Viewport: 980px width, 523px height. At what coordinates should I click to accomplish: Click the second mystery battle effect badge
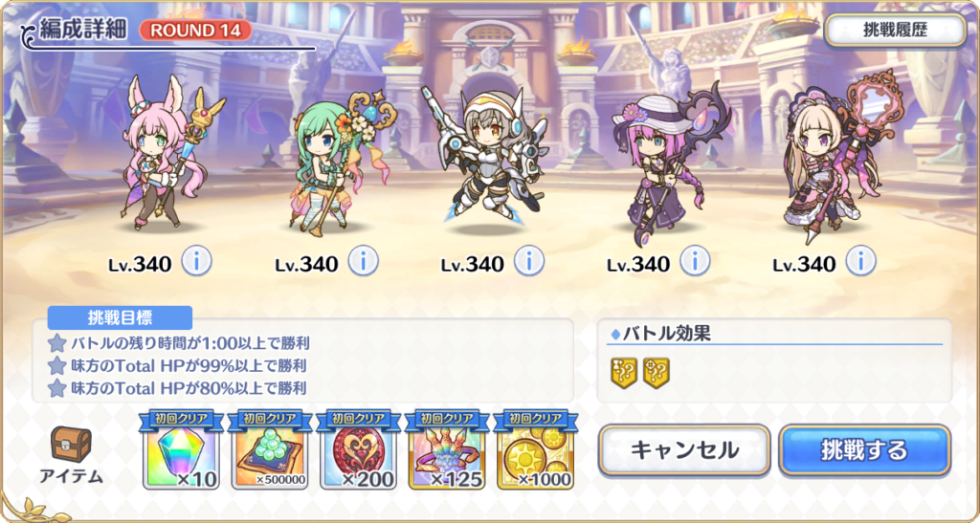pyautogui.click(x=657, y=373)
